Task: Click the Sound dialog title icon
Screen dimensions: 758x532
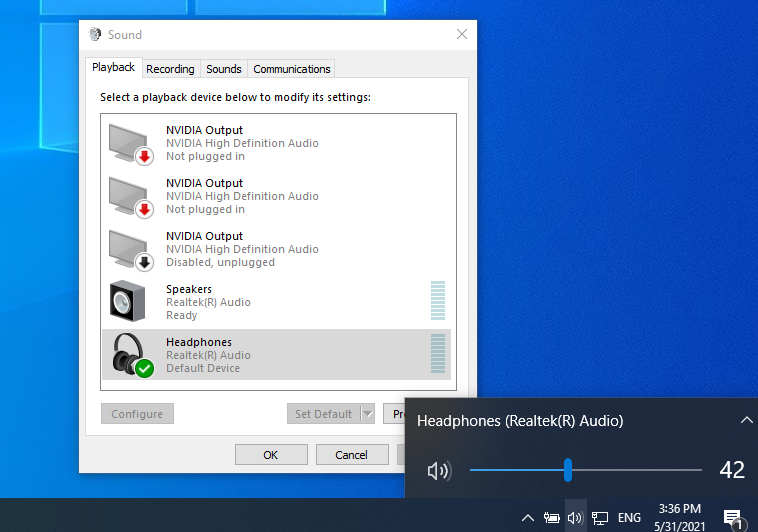Action: coord(95,34)
